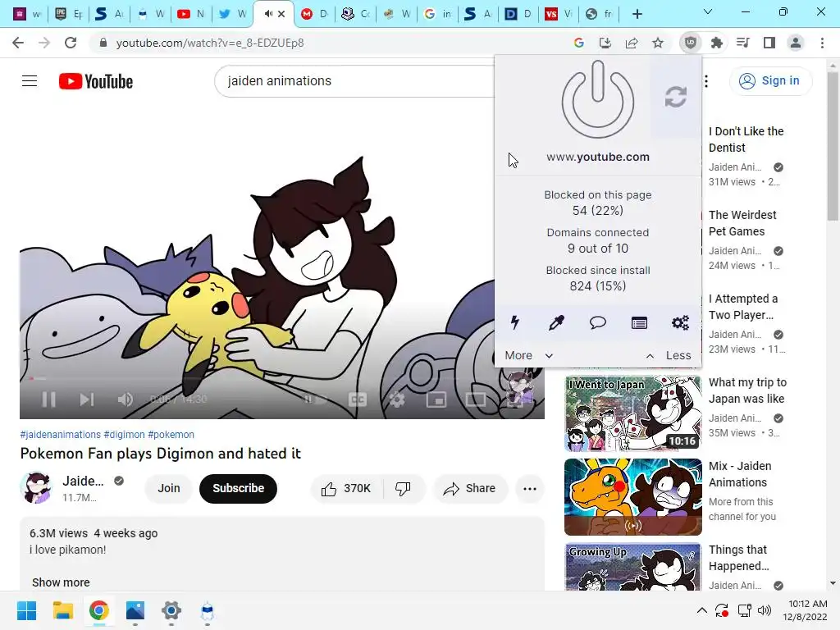Pause the video
840x630 pixels.
(48, 399)
